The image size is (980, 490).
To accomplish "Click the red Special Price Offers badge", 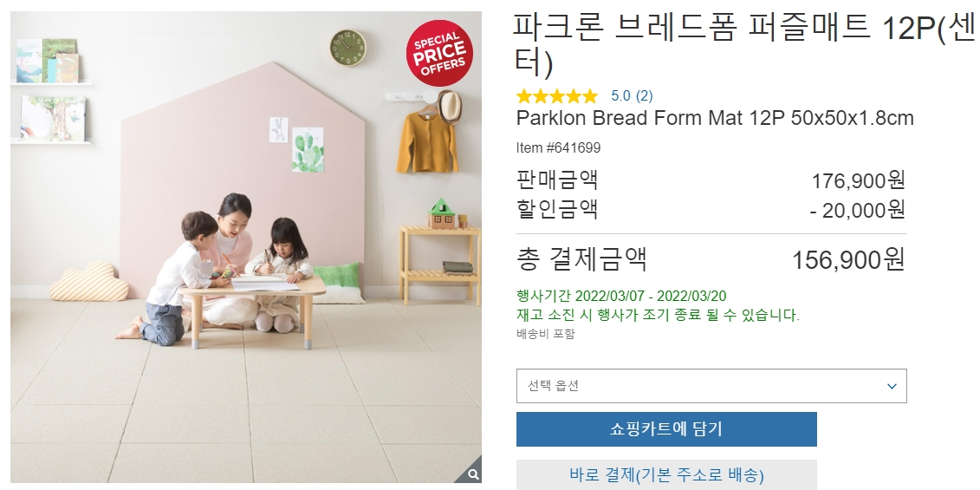I will (439, 53).
